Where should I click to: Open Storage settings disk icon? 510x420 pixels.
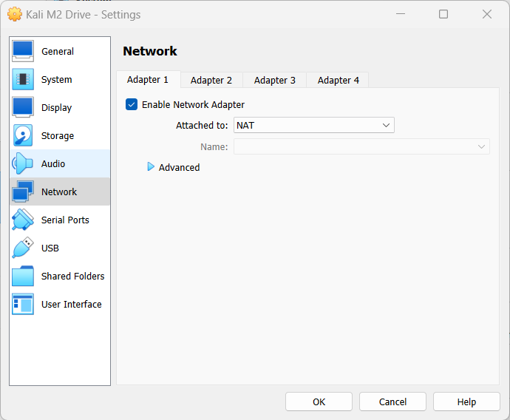tap(23, 135)
